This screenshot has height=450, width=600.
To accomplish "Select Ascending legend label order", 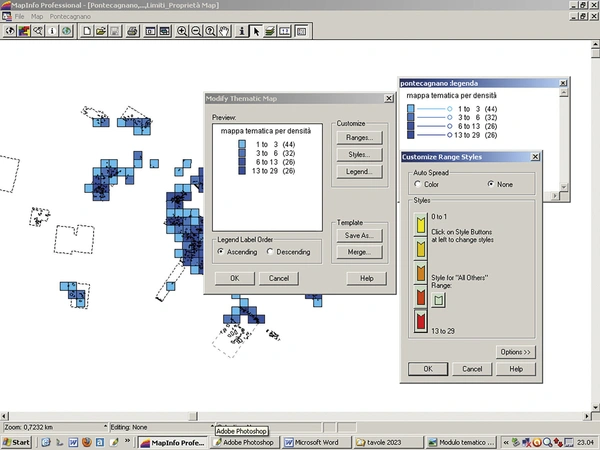I will pyautogui.click(x=223, y=252).
